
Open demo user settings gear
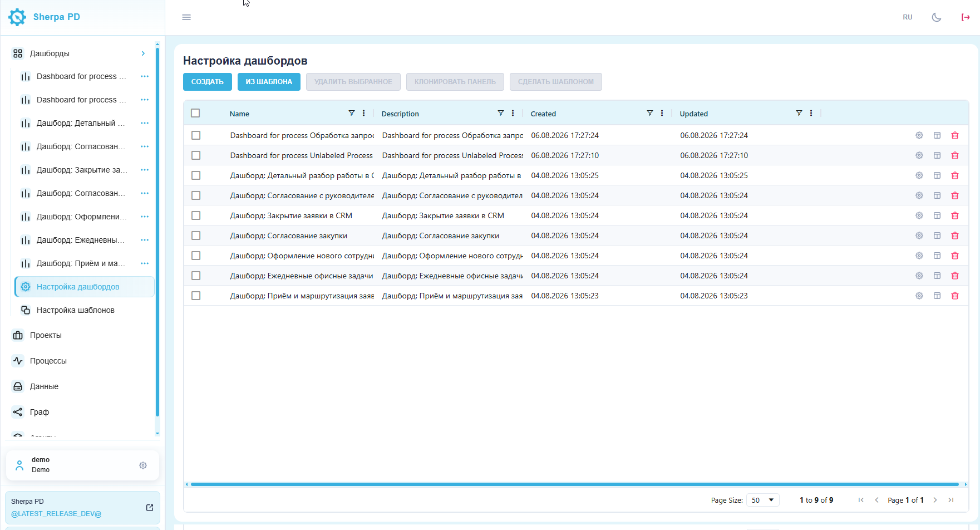tap(143, 465)
